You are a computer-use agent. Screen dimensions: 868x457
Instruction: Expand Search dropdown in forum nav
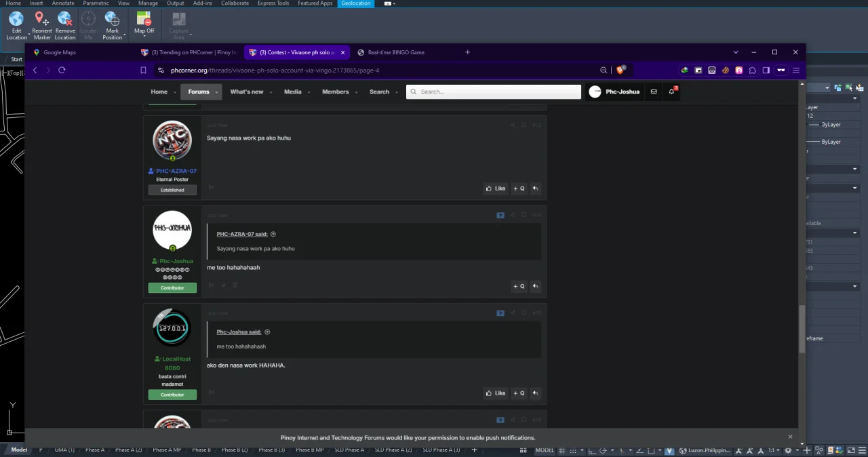(x=397, y=92)
